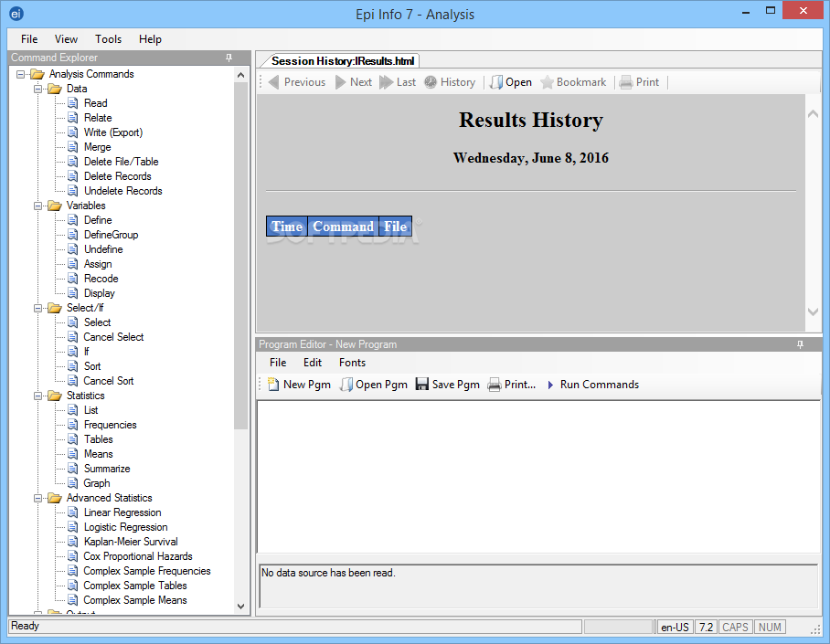Image resolution: width=830 pixels, height=644 pixels.
Task: Click the Tables command document icon
Action: 73,439
